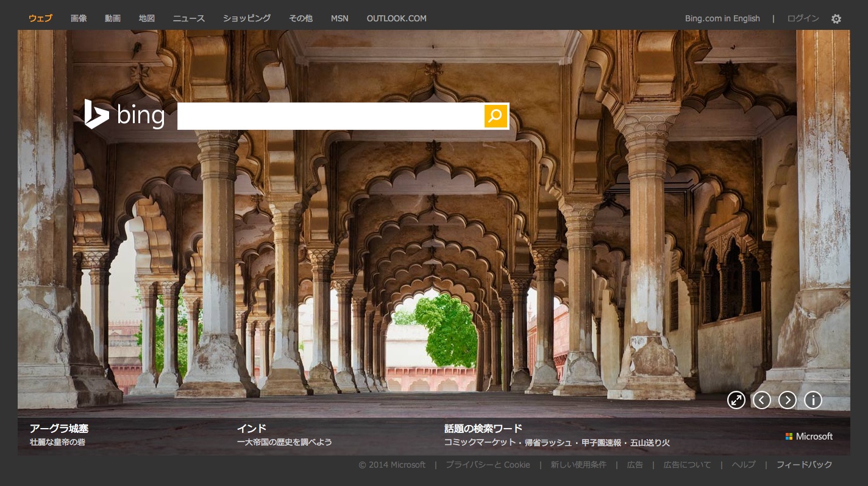This screenshot has height=486, width=868.
Task: Select the ウェブ tab
Action: point(40,18)
